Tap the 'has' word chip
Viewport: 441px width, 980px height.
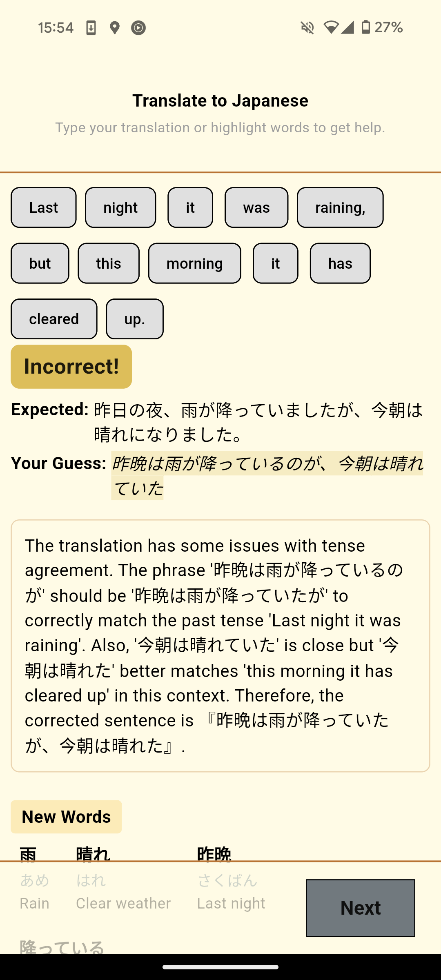click(x=340, y=263)
